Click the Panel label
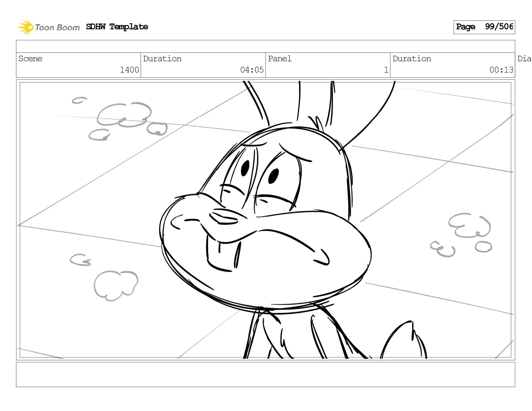The image size is (532, 411). [x=280, y=59]
